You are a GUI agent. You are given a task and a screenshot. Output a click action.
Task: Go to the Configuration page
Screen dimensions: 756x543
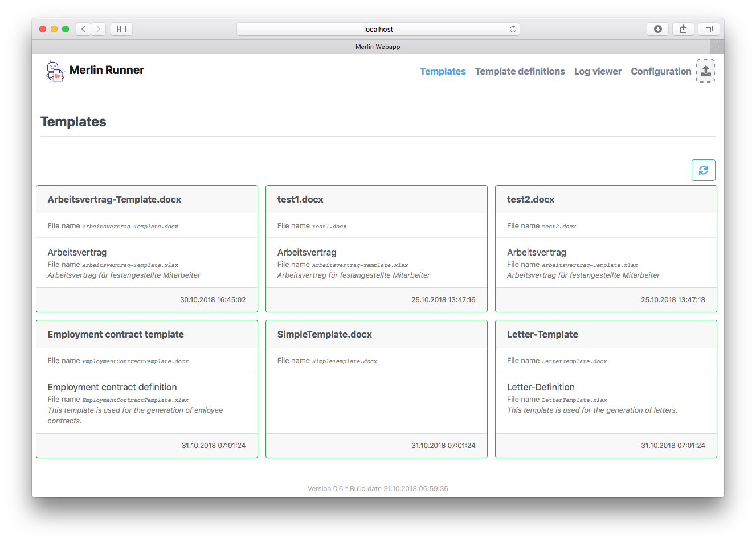[x=661, y=71]
